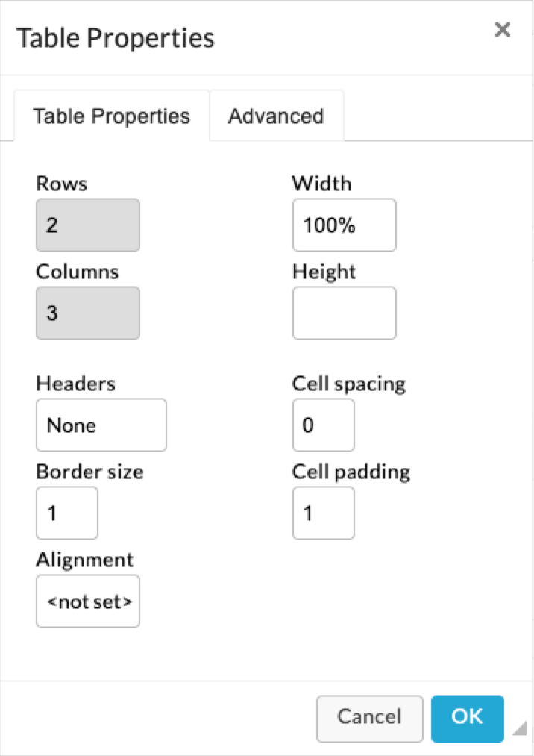Click the Cell spacing field
The image size is (534, 756).
[x=323, y=425]
